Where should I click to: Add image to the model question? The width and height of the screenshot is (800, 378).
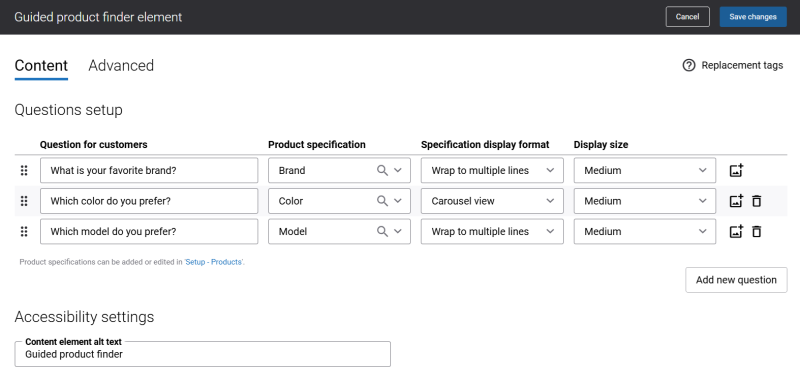tap(736, 232)
